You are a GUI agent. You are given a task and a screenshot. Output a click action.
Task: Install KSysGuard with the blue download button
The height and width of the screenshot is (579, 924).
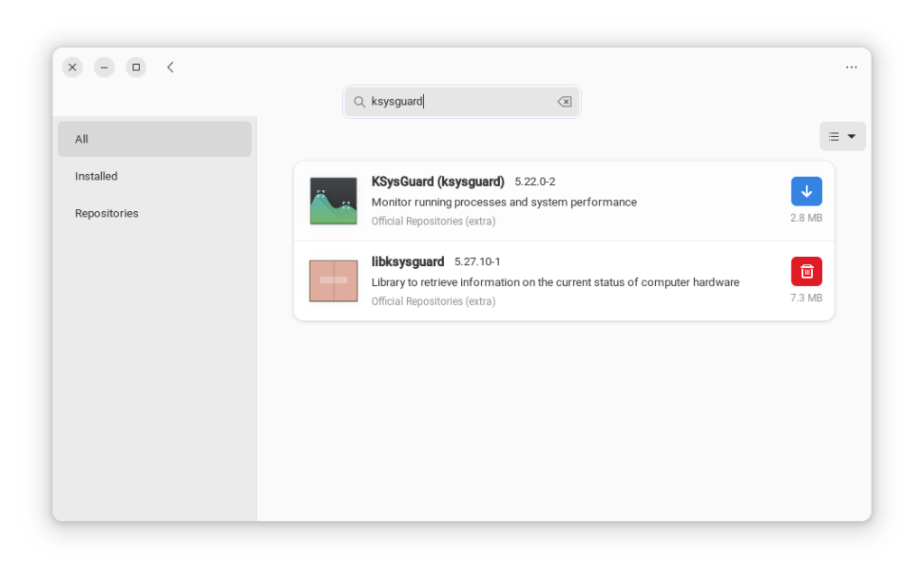(806, 191)
